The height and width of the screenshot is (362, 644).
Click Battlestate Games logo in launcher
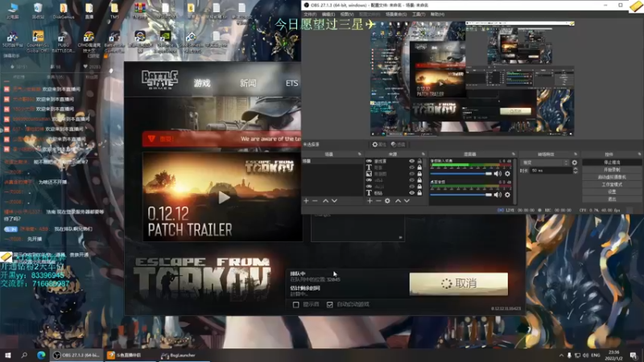(x=159, y=80)
